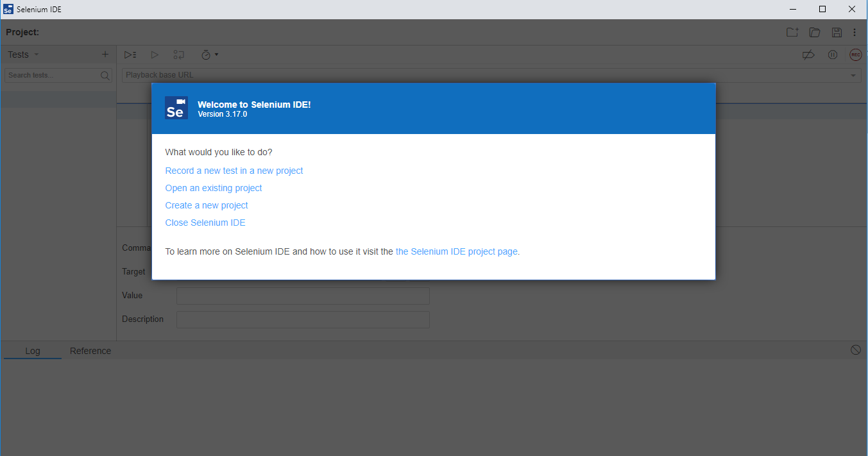Start recording with the REC button
This screenshot has height=456, width=868.
[x=855, y=55]
